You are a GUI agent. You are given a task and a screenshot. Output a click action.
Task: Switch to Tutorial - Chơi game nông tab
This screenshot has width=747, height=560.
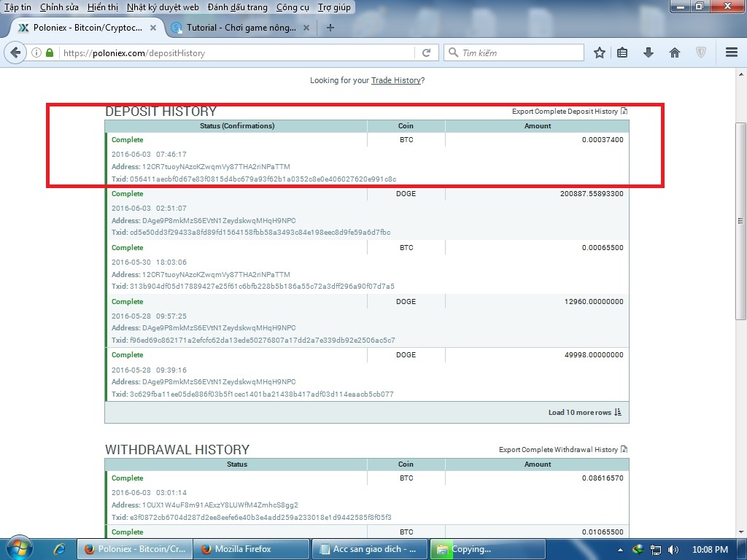point(241,28)
